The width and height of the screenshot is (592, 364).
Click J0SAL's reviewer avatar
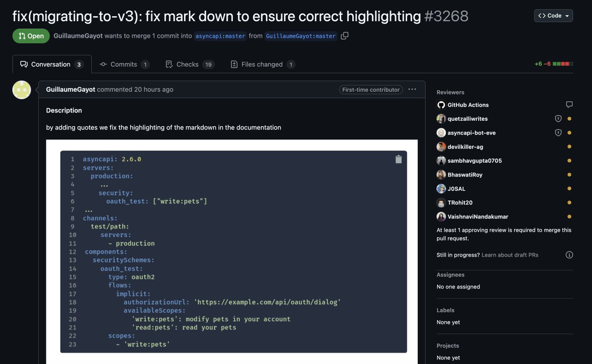(x=441, y=188)
